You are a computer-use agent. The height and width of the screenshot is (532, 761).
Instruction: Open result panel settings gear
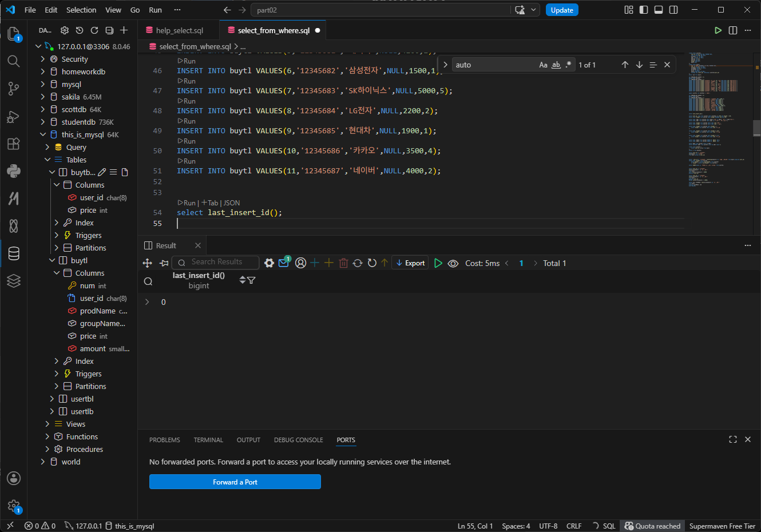[x=269, y=263]
